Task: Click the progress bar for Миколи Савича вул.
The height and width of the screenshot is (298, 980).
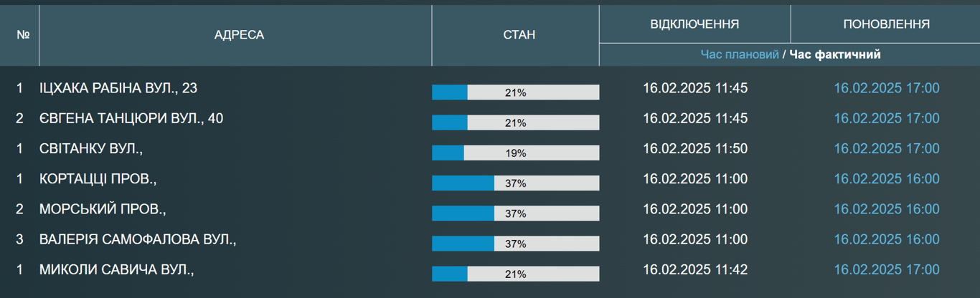Action: 515,274
